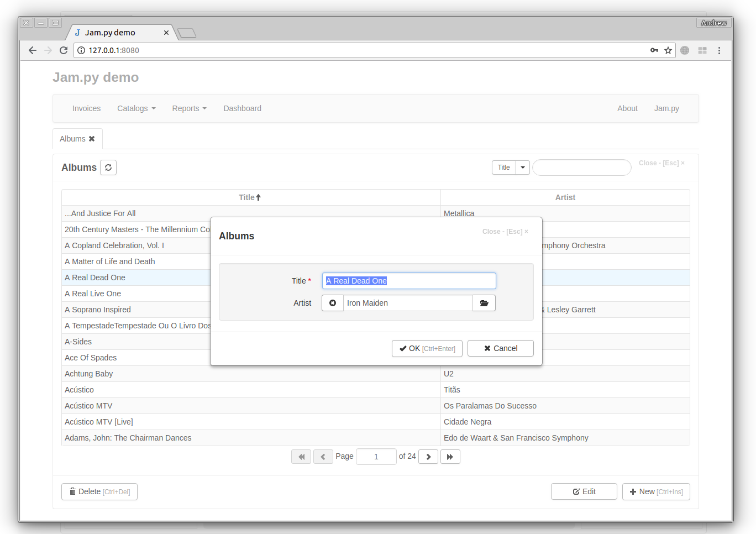Screen dimensions: 756x534
Task: Expand the Reports dropdown menu
Action: 189,108
